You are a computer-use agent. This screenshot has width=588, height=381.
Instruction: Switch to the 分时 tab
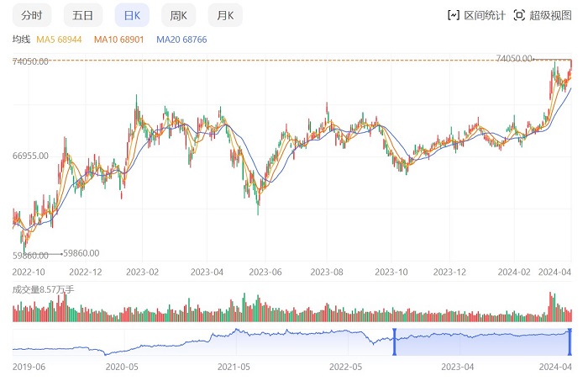tap(31, 15)
